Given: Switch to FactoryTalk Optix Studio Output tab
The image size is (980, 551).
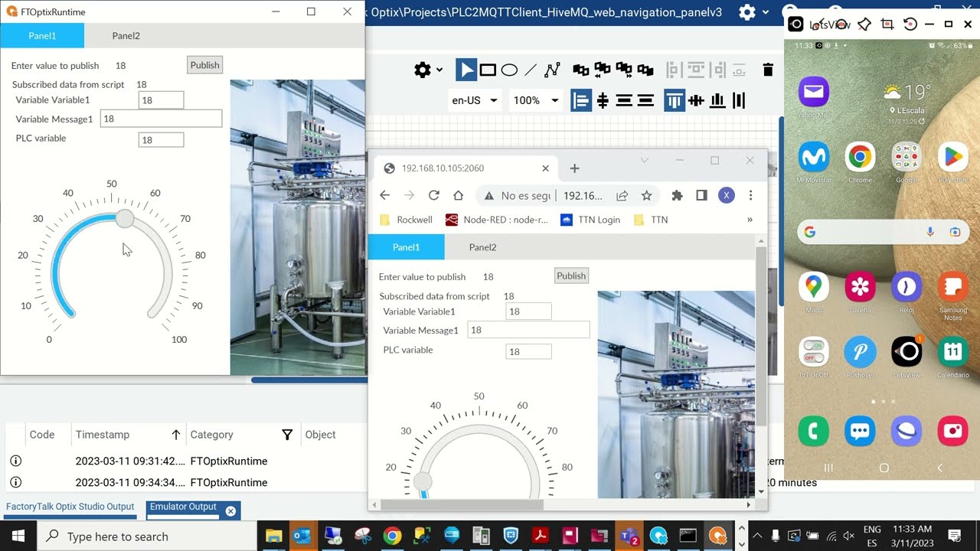Looking at the screenshot, I should tap(70, 507).
